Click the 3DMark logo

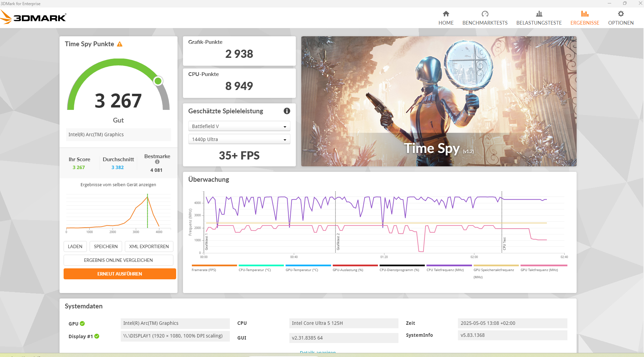pos(33,17)
